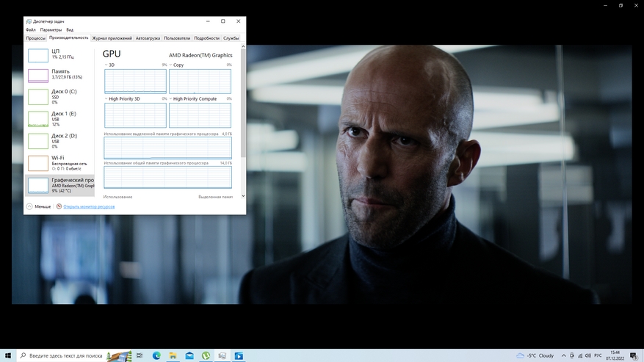
Task: Go to the Пользователи tab
Action: [177, 38]
